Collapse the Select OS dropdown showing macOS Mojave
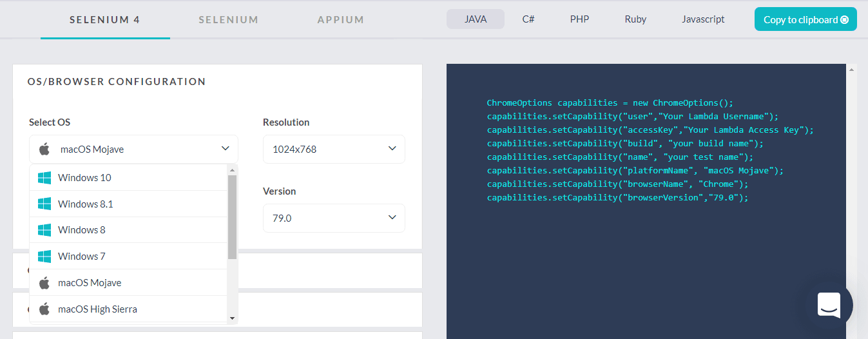Viewport: 868px width, 339px height. [133, 149]
